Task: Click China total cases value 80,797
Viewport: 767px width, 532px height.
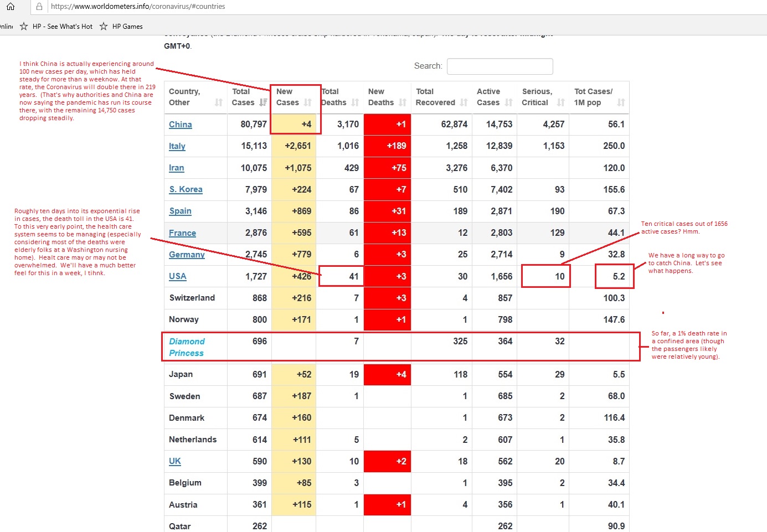Action: 254,124
